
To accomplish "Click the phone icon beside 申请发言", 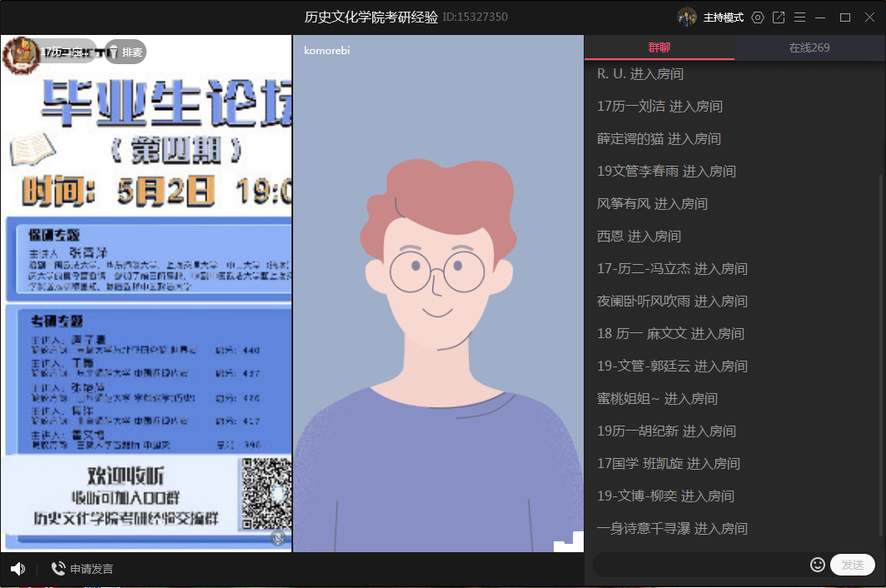I will click(57, 568).
